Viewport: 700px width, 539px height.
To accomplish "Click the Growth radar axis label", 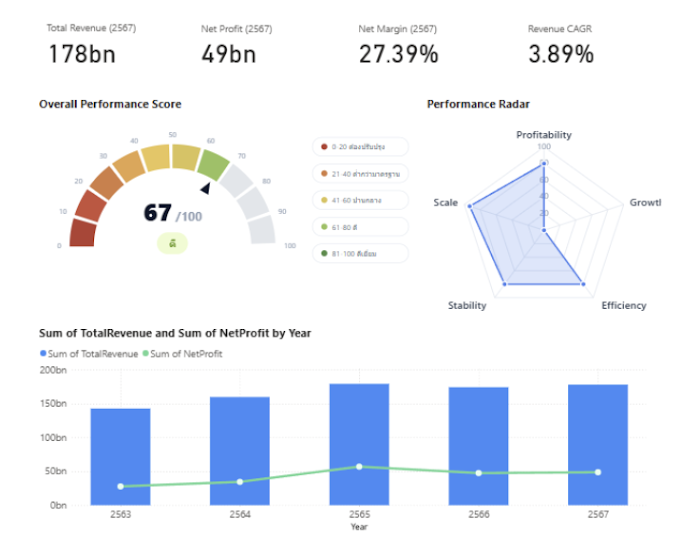I will 645,203.
